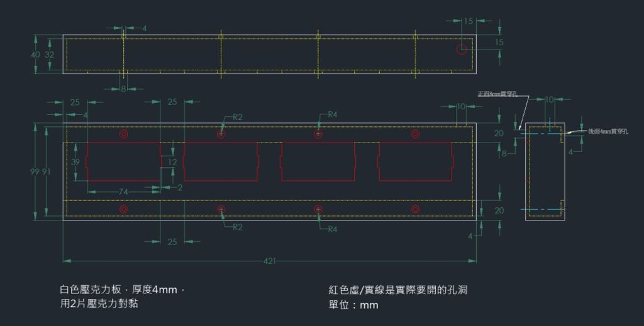The image size is (644, 326).
Task: Select the R2 label above the front panel
Action: (237, 117)
